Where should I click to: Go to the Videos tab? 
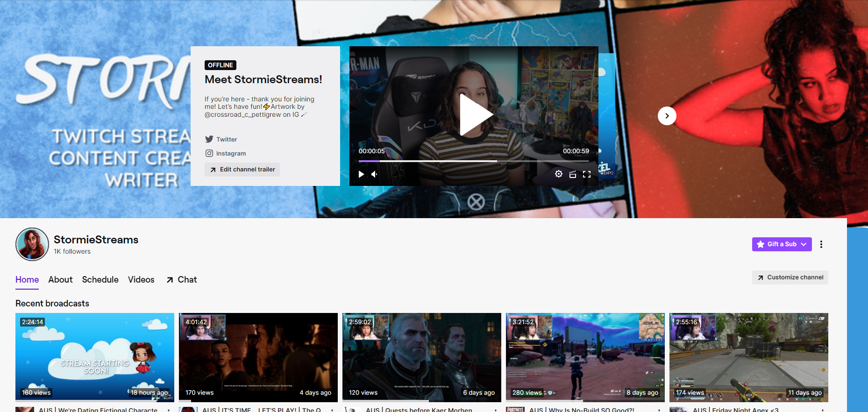[141, 279]
